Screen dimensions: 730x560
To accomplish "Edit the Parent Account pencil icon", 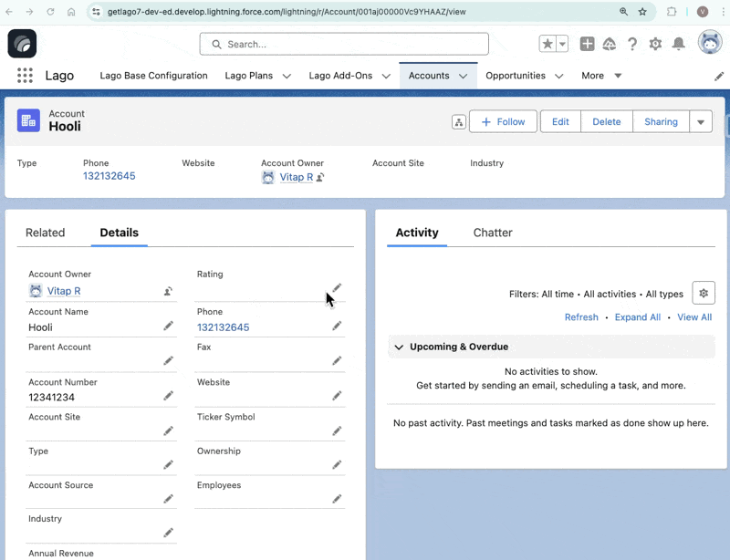I will [x=168, y=361].
